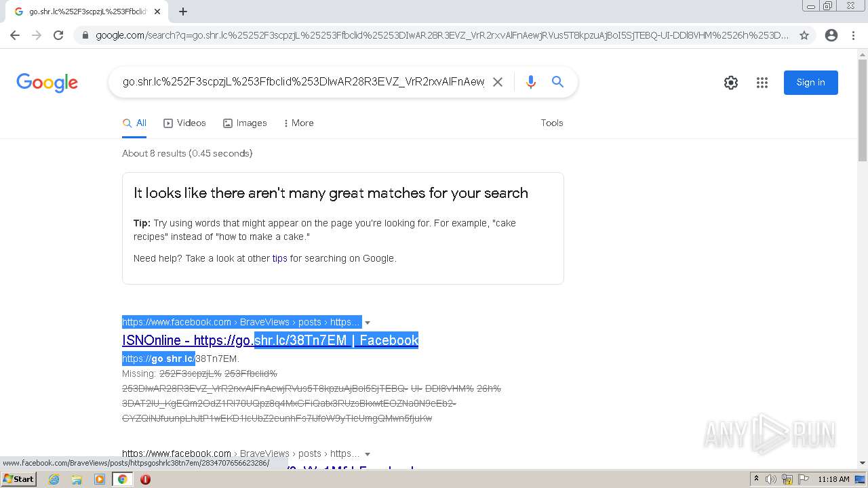Click the network tray icon

[x=787, y=479]
